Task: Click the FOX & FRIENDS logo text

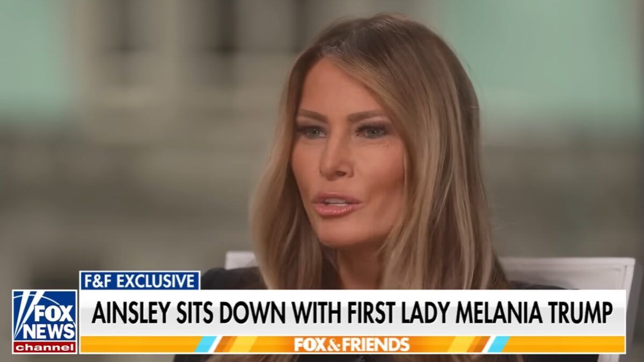Action: pos(352,344)
